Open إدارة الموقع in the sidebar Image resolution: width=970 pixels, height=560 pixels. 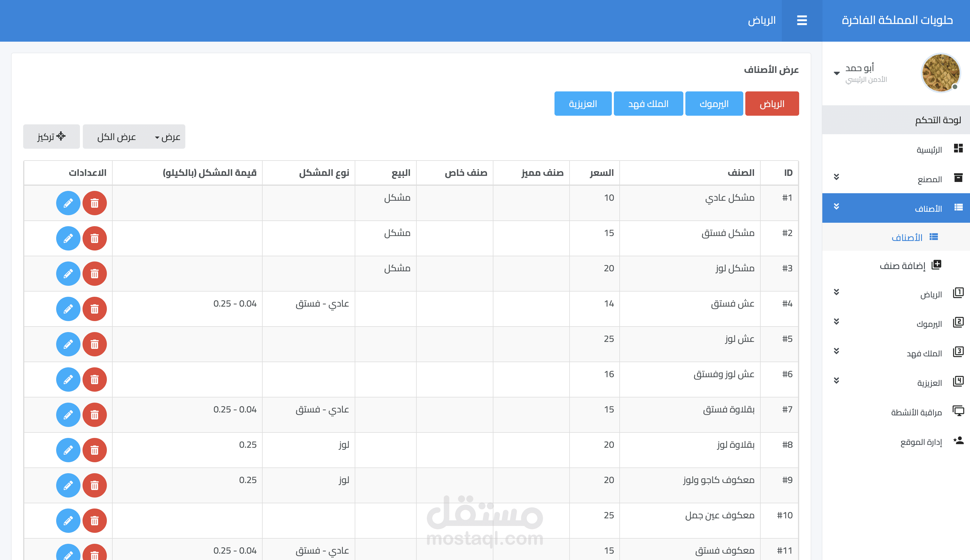pos(921,442)
